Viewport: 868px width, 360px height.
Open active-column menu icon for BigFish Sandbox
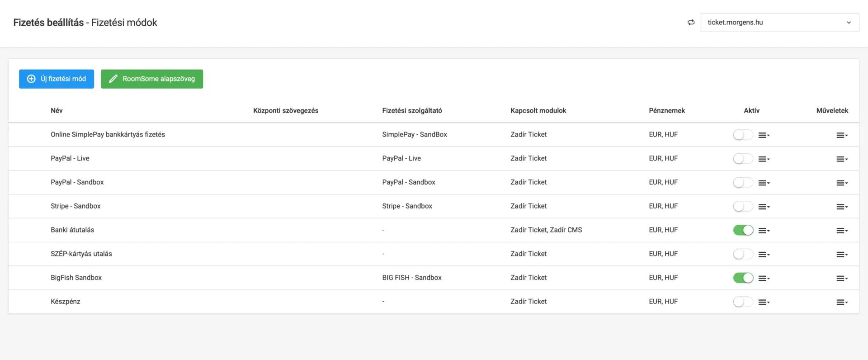click(x=764, y=279)
